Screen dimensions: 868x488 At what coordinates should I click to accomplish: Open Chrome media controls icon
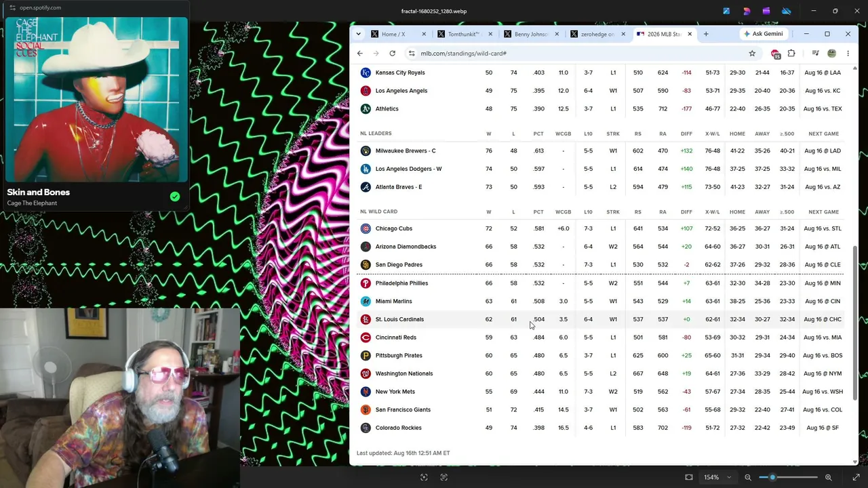(816, 54)
